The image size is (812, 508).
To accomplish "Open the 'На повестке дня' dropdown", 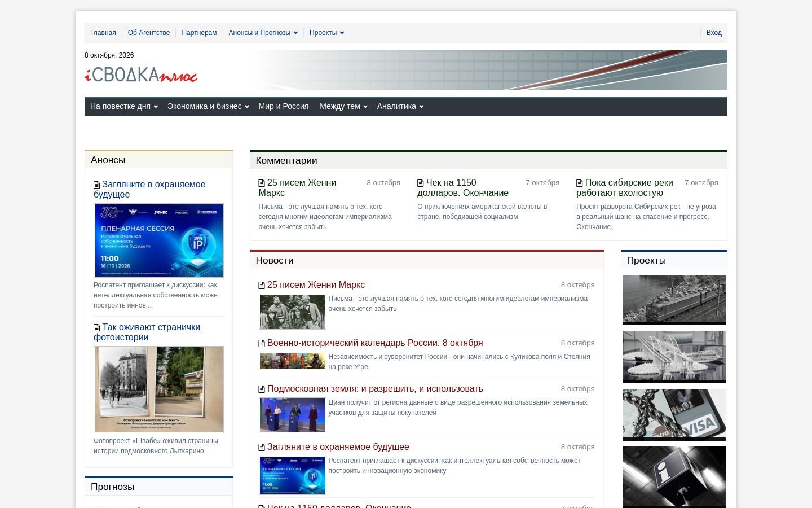I will coord(123,106).
